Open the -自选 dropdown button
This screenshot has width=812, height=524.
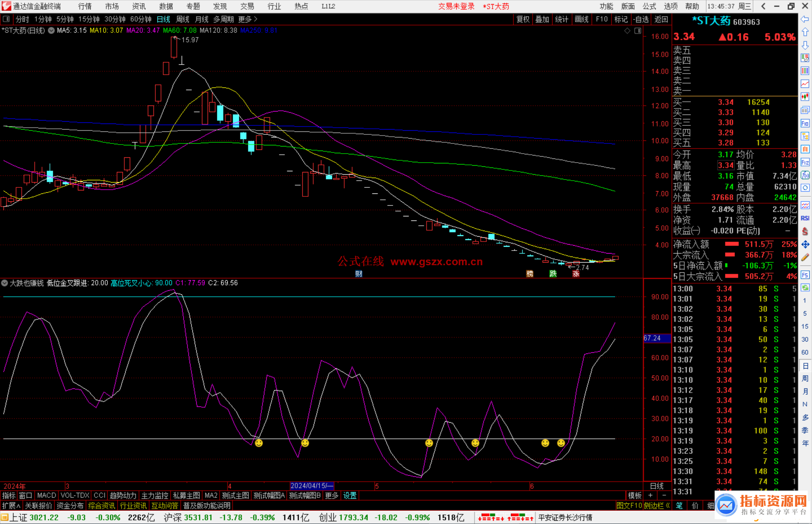(641, 19)
